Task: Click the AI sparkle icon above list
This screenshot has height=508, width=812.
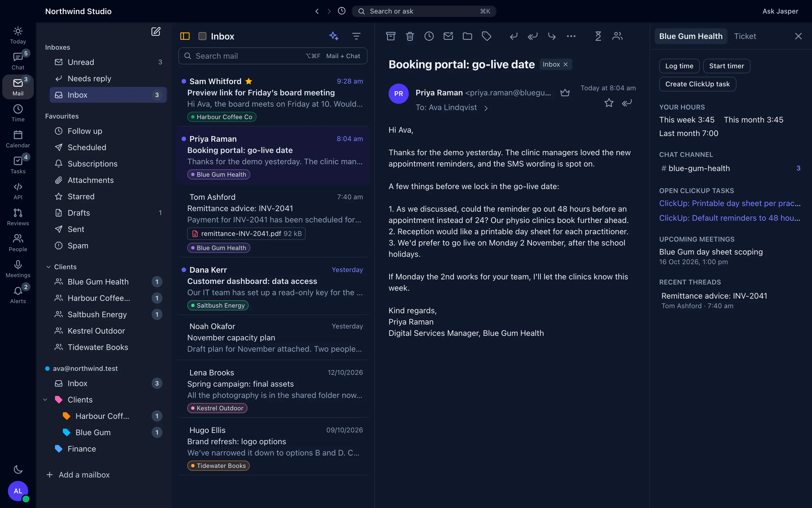Action: (x=334, y=36)
